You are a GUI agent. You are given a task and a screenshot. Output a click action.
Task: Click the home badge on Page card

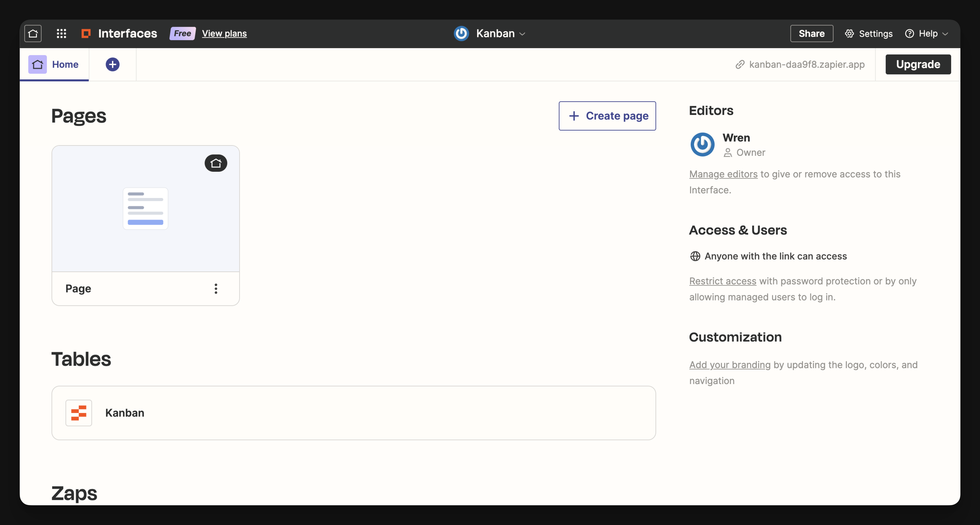(x=216, y=163)
